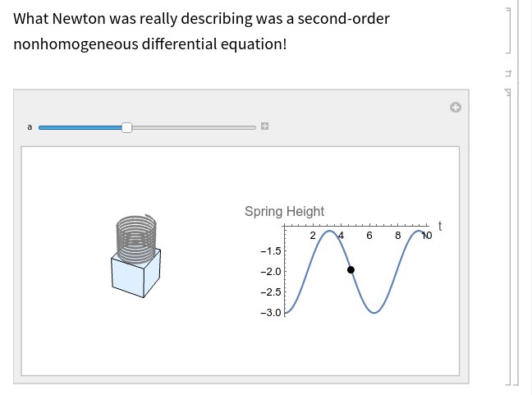Click the -3.0 tick label on plot
This screenshot has height=395, width=532.
tap(271, 313)
